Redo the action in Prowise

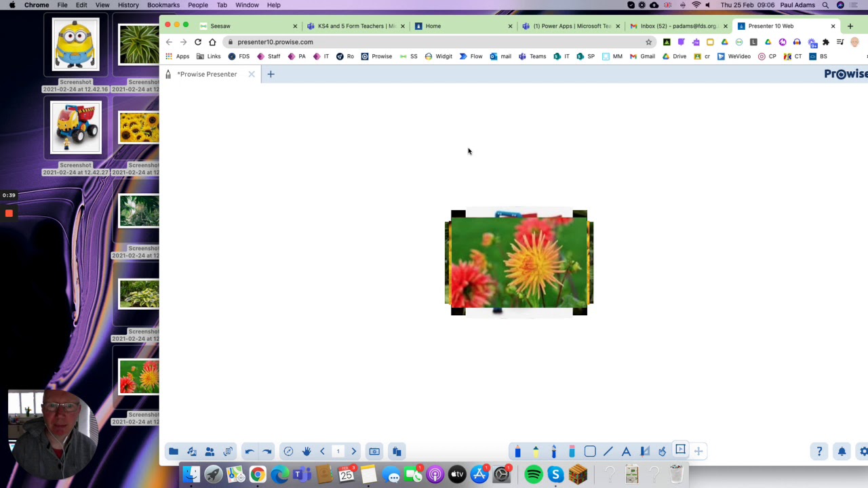point(267,451)
